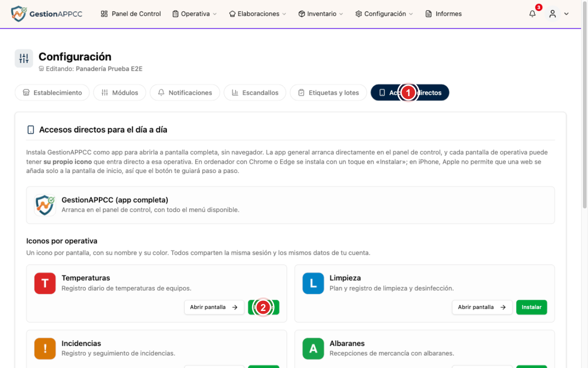Click the "Albaranes" card title

click(347, 343)
